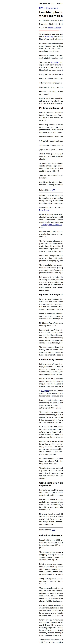Click the bullet icon before Sports drink
The width and height of the screenshot is (63, 644).
[40, 150]
